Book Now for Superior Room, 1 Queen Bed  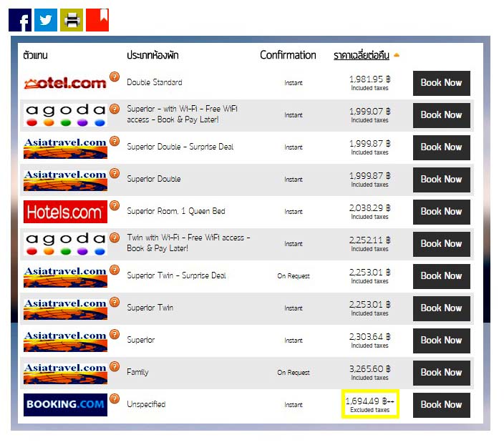(441, 212)
